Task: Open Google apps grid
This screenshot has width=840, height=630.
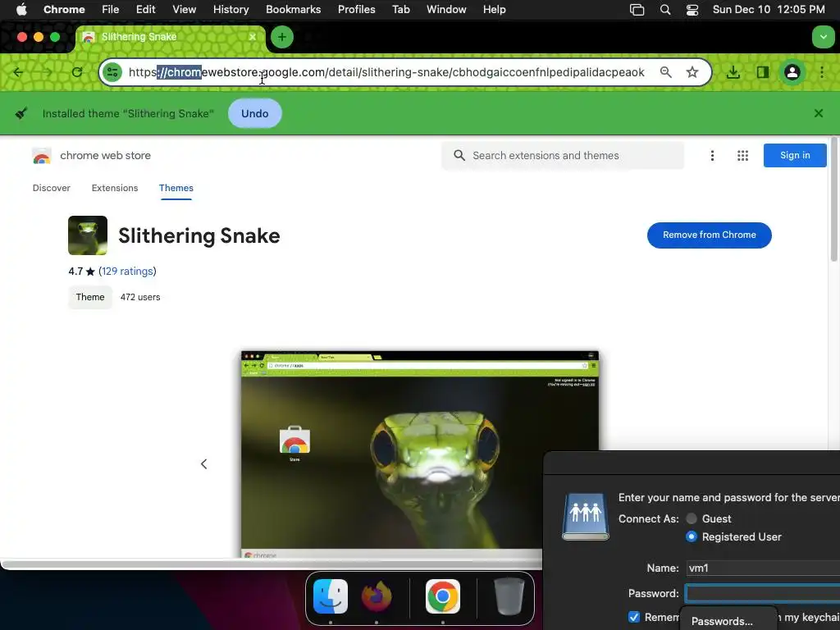Action: coord(742,156)
